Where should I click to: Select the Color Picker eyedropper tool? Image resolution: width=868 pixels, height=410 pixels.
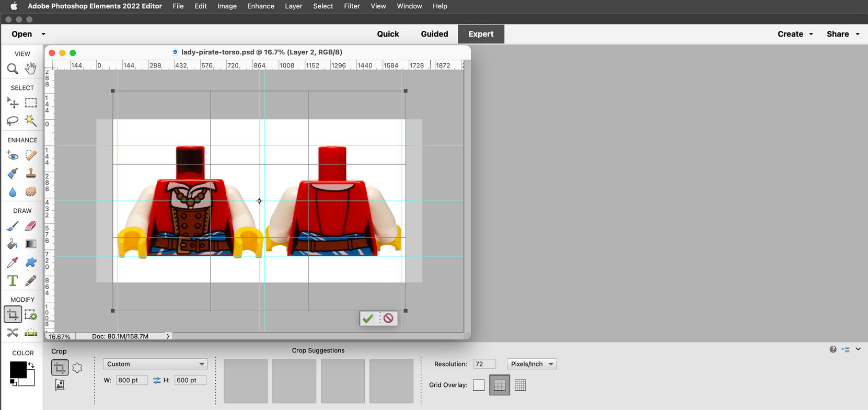point(13,262)
